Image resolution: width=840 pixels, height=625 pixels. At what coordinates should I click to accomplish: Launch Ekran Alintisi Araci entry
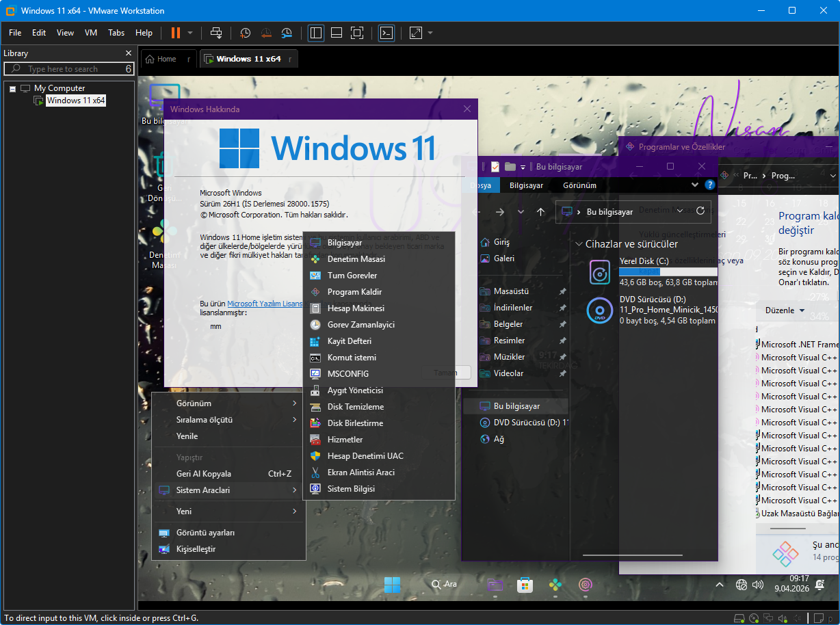coord(379,473)
